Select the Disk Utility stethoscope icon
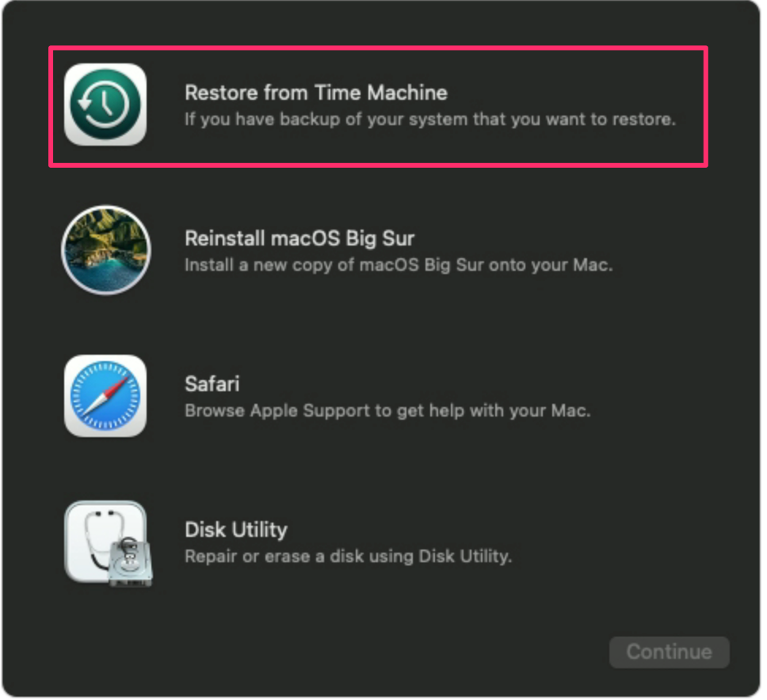 tap(108, 543)
